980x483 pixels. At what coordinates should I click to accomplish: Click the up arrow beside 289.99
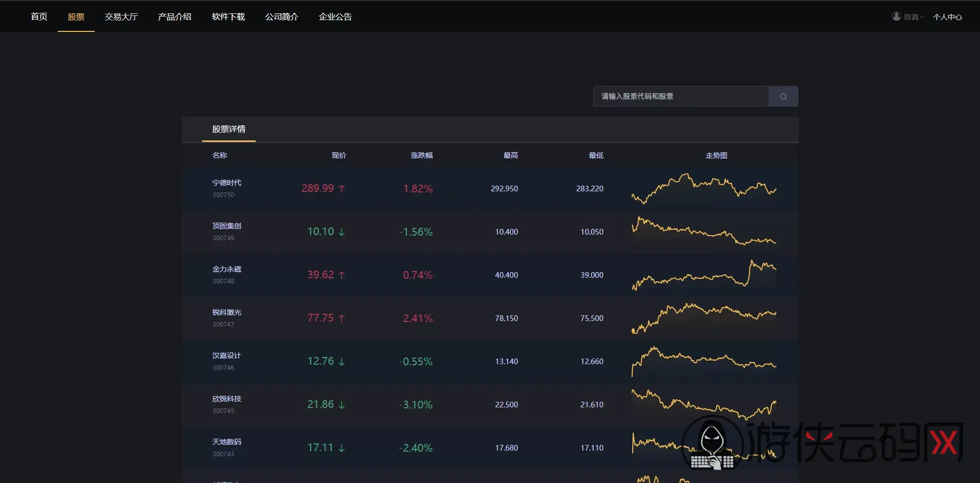tap(342, 189)
